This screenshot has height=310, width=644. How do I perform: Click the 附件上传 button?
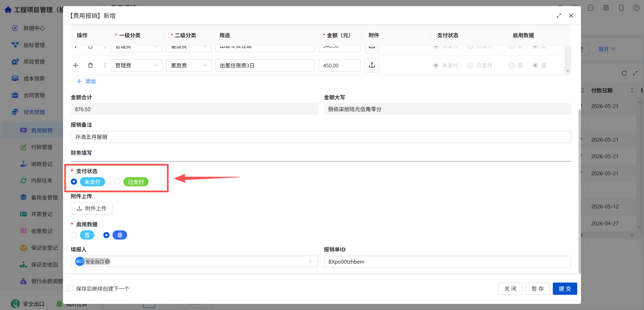tap(92, 208)
